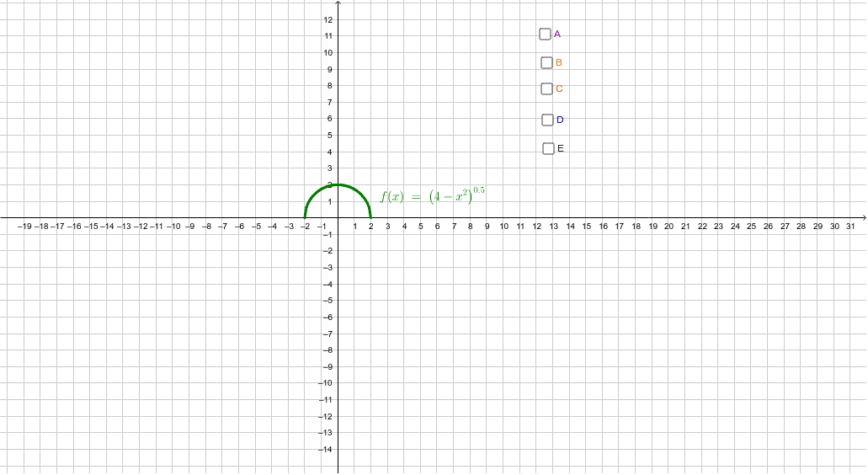
Task: Check the box labeled D
Action: pyautogui.click(x=547, y=120)
